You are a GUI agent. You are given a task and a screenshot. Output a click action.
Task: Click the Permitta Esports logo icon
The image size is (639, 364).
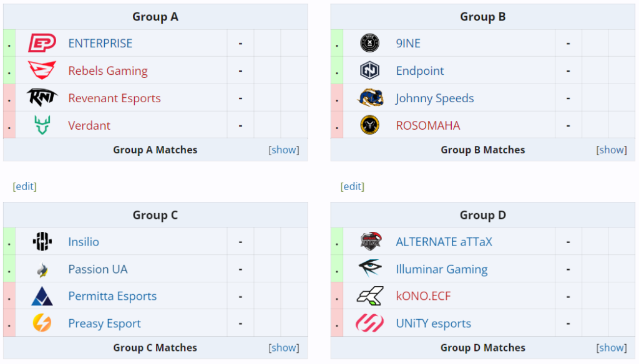click(42, 296)
